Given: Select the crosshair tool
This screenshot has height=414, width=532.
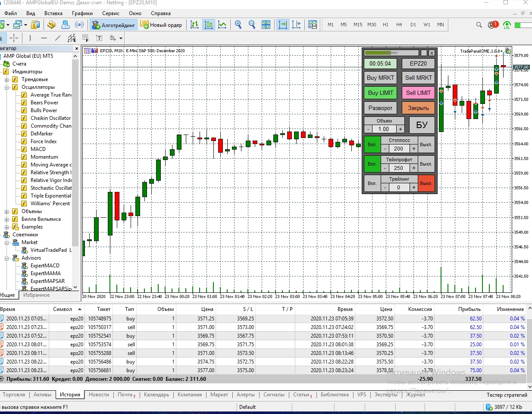Looking at the screenshot, I should [14, 38].
